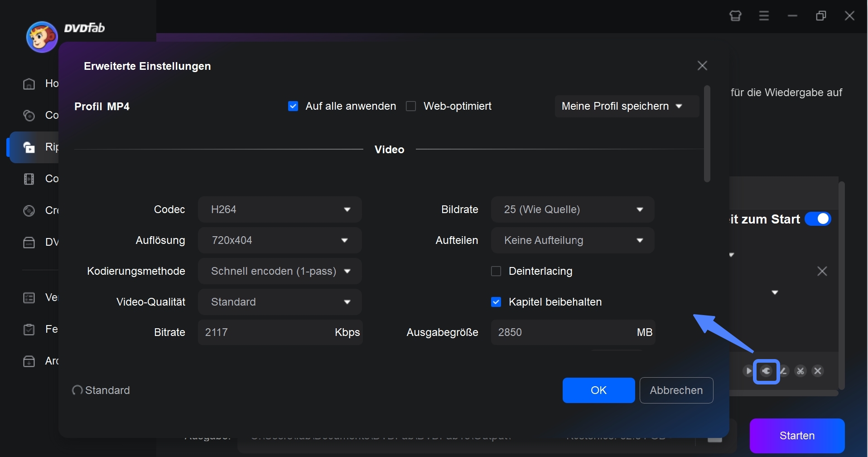Open the Aufteilen dropdown
The image size is (868, 457).
572,240
